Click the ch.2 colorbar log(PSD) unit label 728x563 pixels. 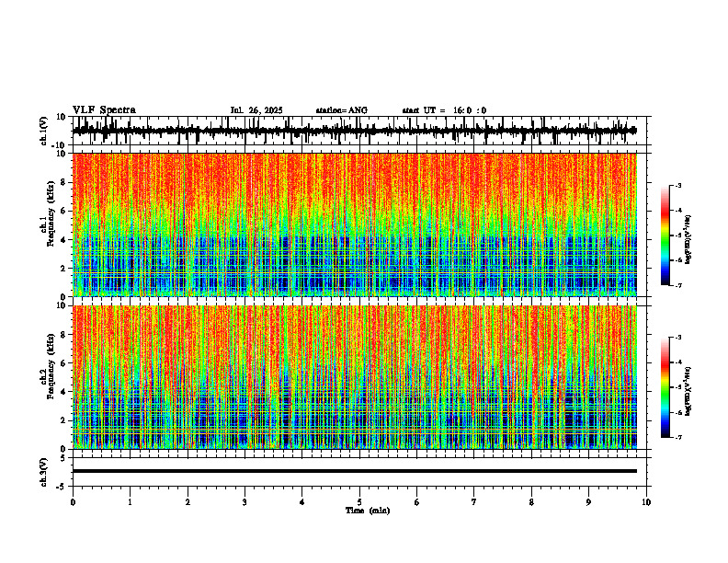click(688, 391)
